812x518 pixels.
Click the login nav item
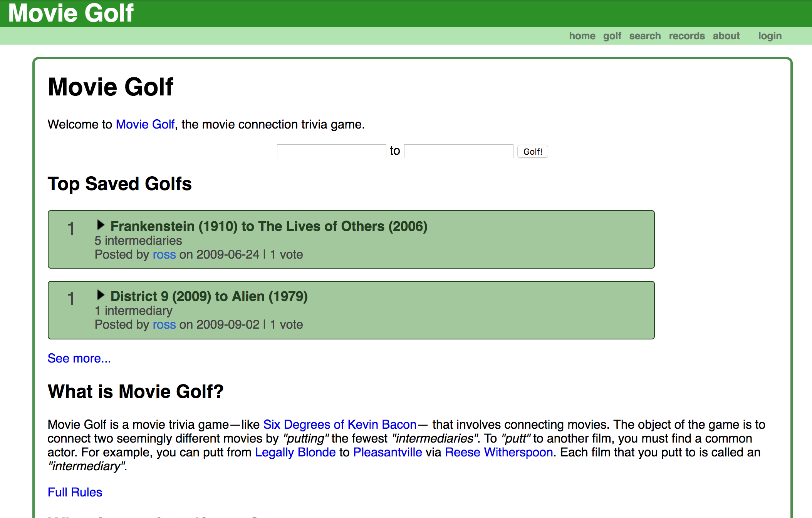[x=770, y=36]
